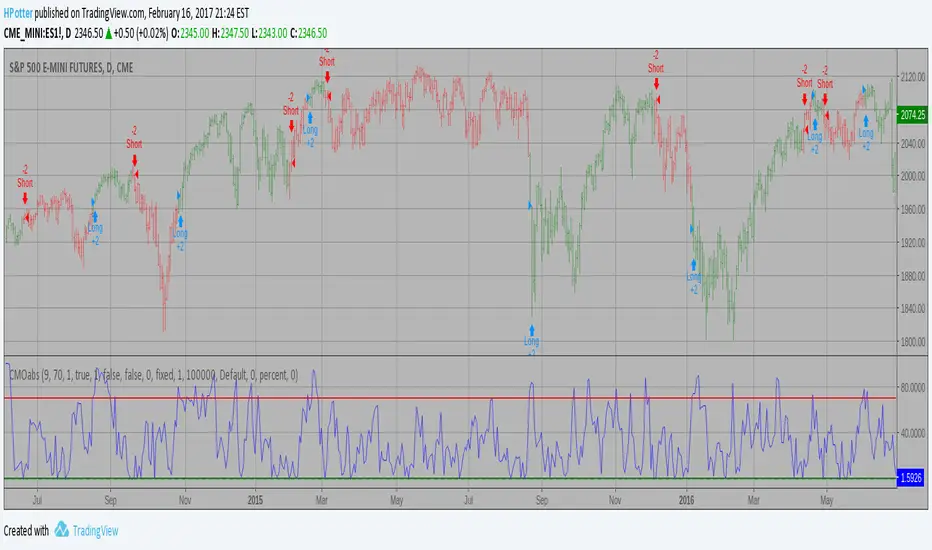Viewport: 932px width, 550px height.
Task: Click the CMOabs indicator settings label
Action: click(x=153, y=375)
